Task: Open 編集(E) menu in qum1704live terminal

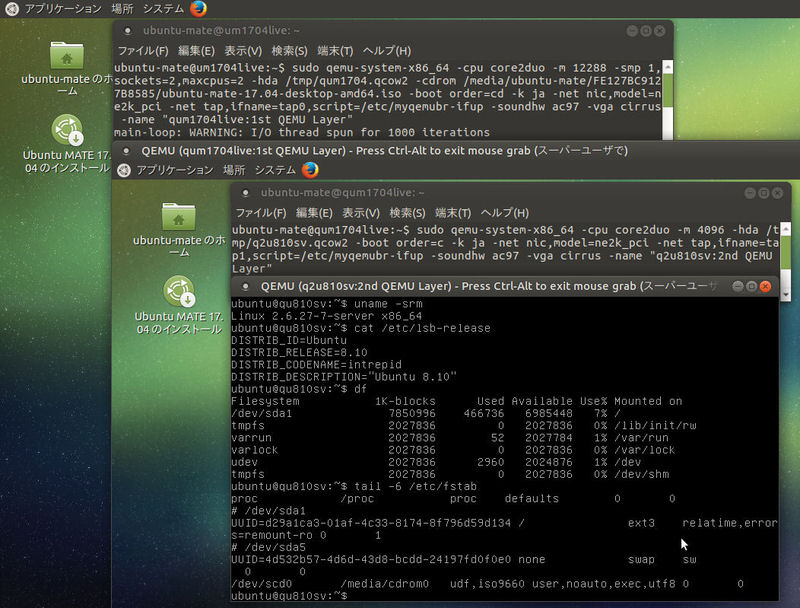Action: click(x=314, y=213)
